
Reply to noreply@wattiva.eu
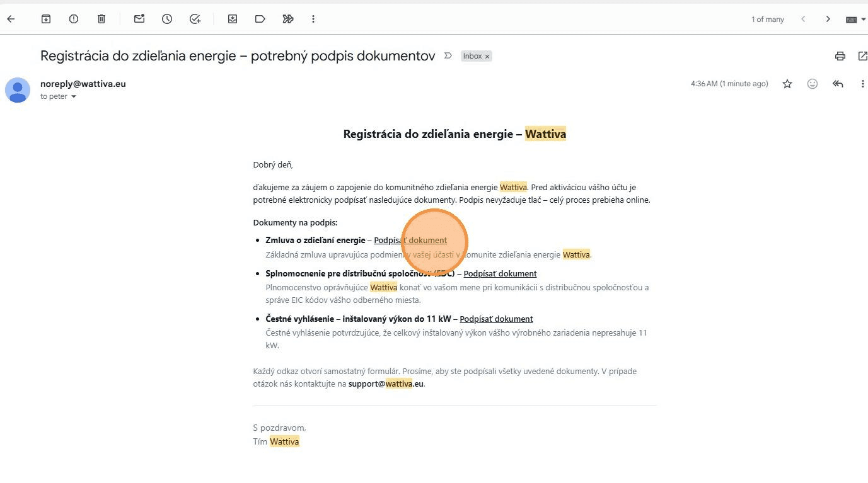[x=838, y=84]
